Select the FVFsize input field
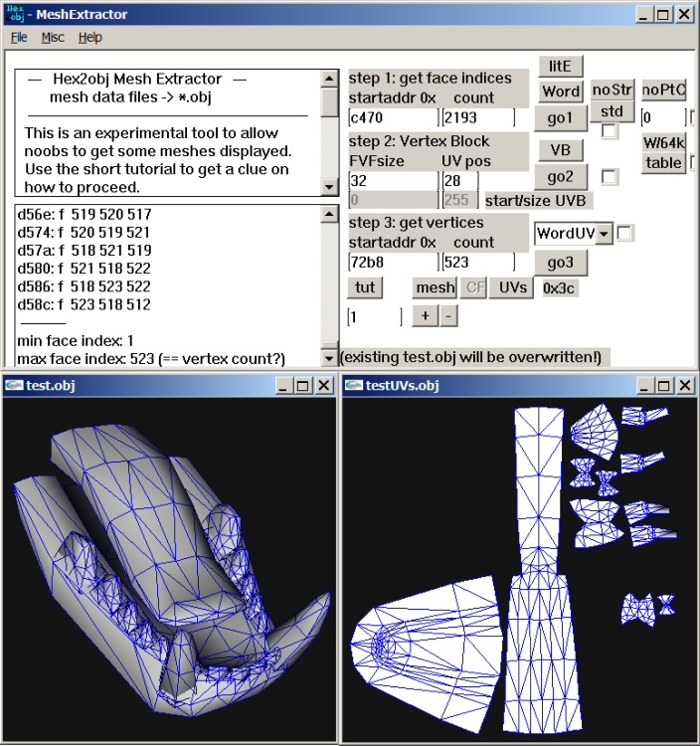This screenshot has width=700, height=746. coord(392,180)
